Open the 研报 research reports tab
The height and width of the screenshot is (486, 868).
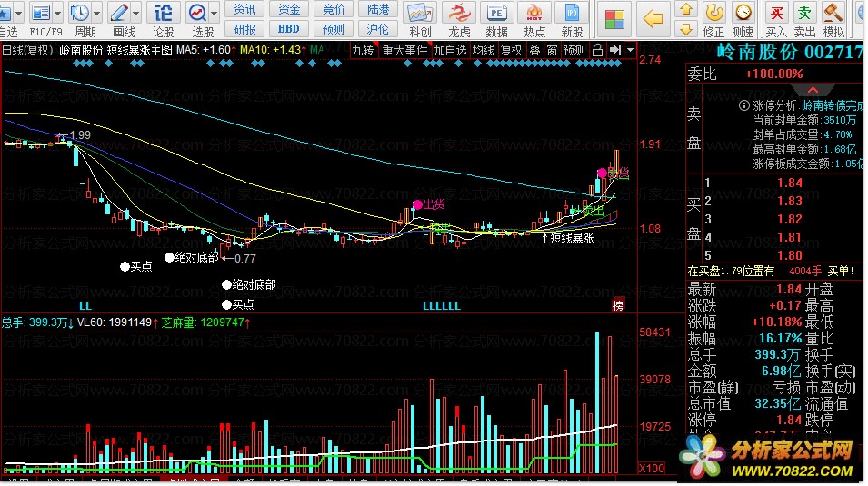tap(244, 29)
